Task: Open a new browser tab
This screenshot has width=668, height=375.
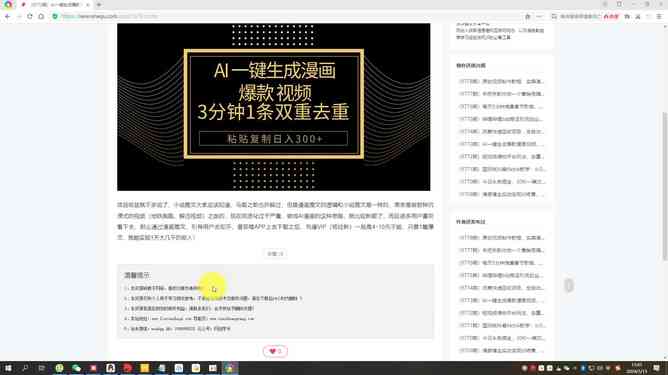Action: tap(99, 5)
